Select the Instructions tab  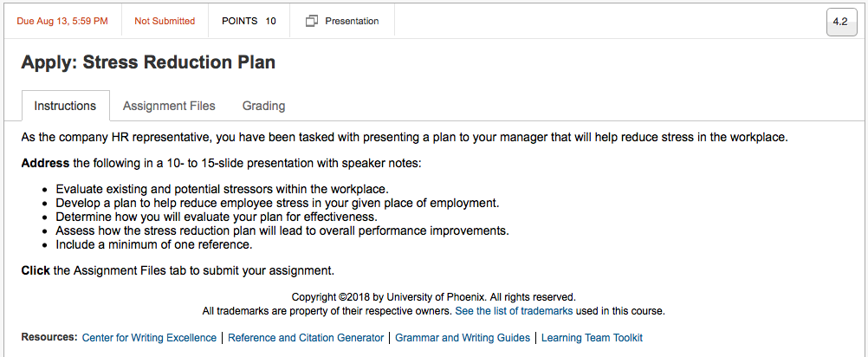(x=65, y=106)
